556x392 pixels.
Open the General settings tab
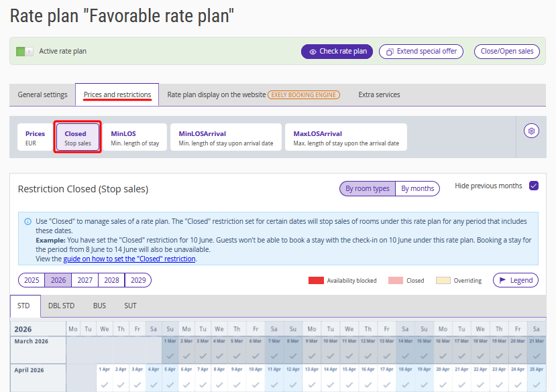(42, 94)
